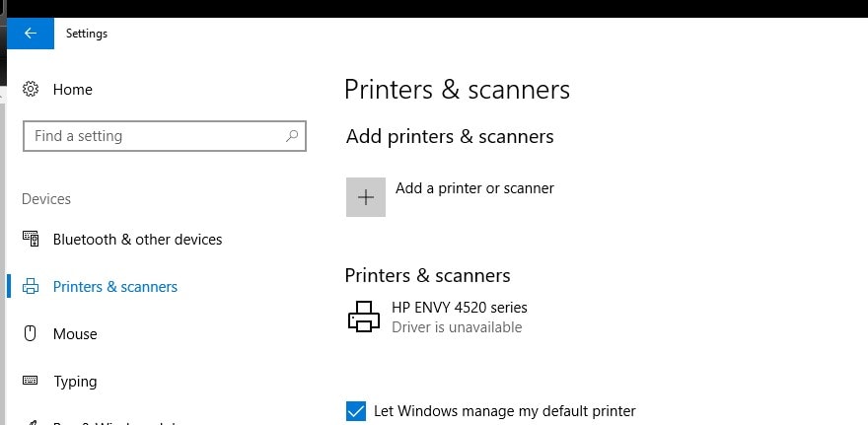The width and height of the screenshot is (868, 425).
Task: Go to Home settings label
Action: [72, 90]
